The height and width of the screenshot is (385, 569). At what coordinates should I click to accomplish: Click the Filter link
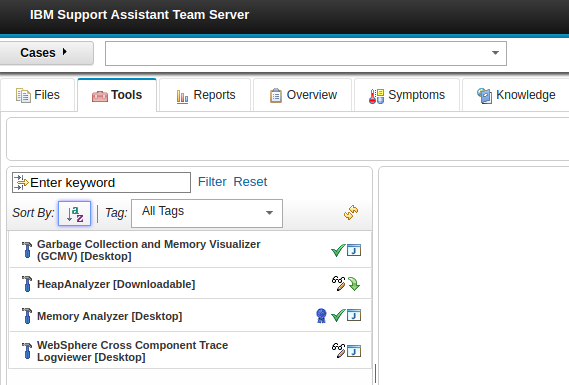point(212,182)
